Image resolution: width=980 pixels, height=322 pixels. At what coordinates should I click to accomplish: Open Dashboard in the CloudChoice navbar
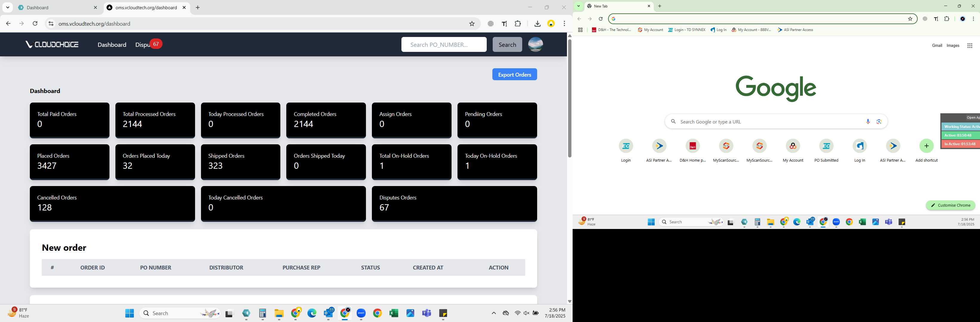click(x=112, y=45)
